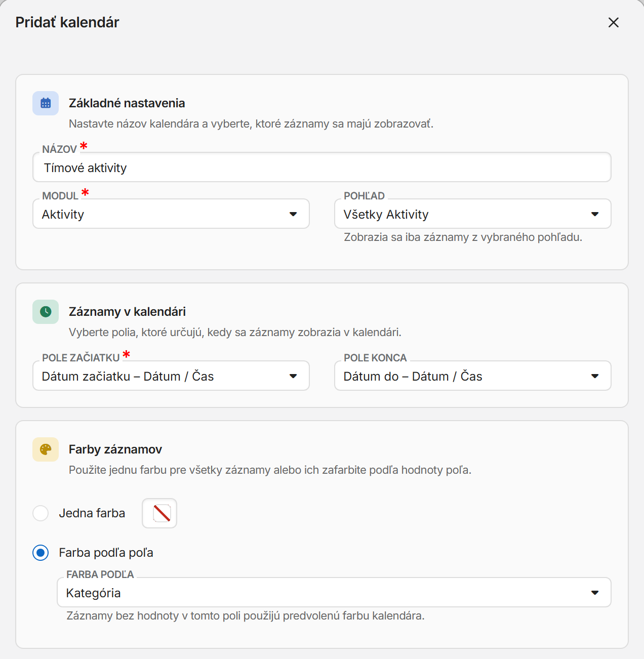Select the Farba podľa poľa radio button
This screenshot has height=659, width=644.
coord(41,553)
